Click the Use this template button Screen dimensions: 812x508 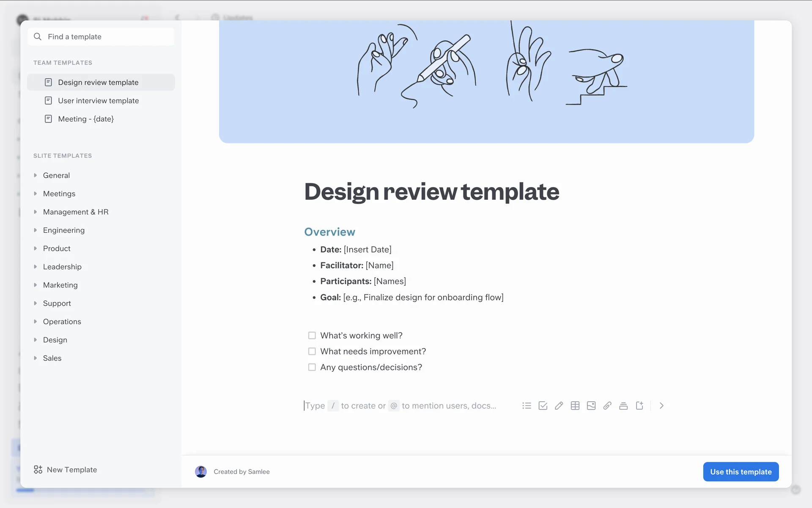click(741, 472)
